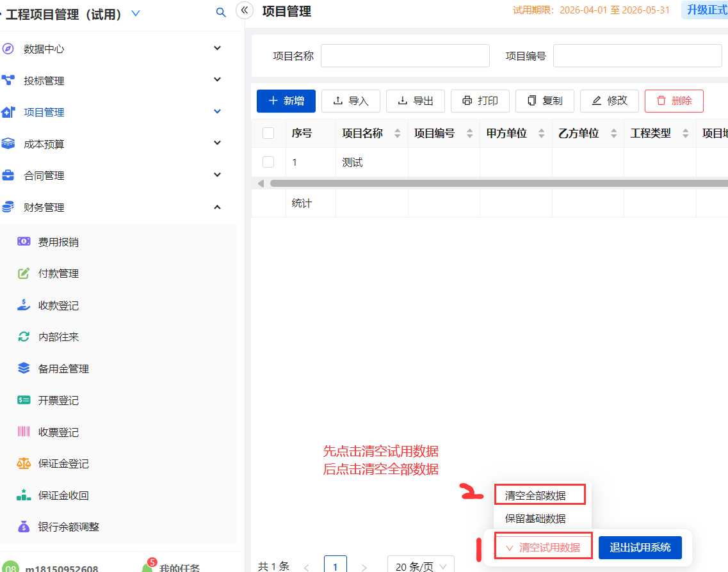Sort by 项目编号 column sort arrows
728x572 pixels.
pos(470,134)
